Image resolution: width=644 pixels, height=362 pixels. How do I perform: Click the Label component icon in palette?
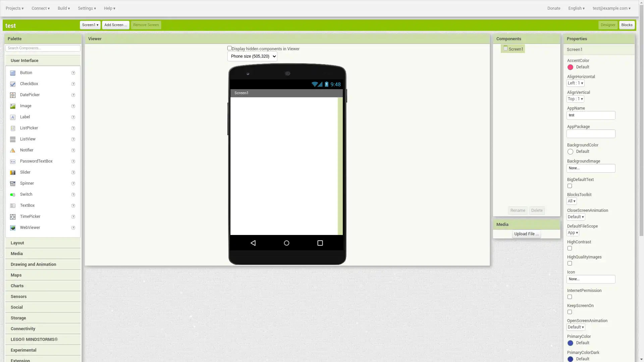click(12, 117)
